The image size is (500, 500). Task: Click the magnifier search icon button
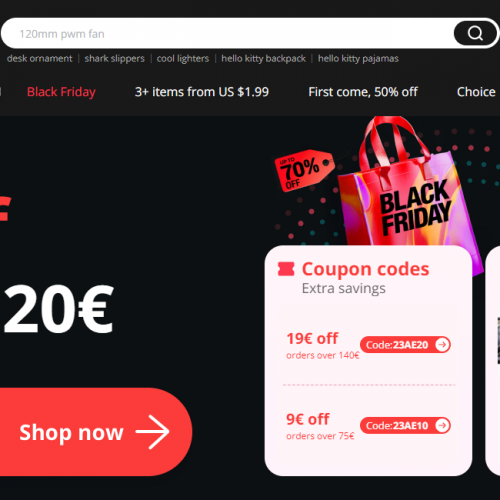(x=475, y=33)
